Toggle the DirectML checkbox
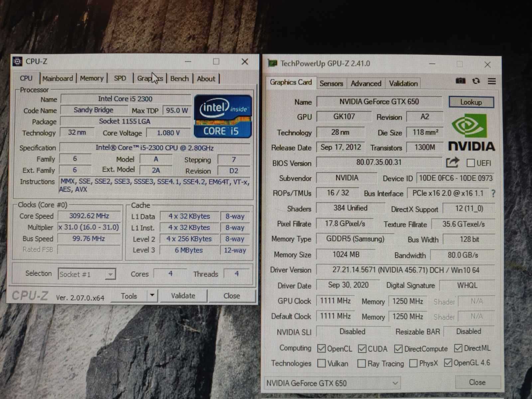The image size is (532, 399). (x=458, y=348)
